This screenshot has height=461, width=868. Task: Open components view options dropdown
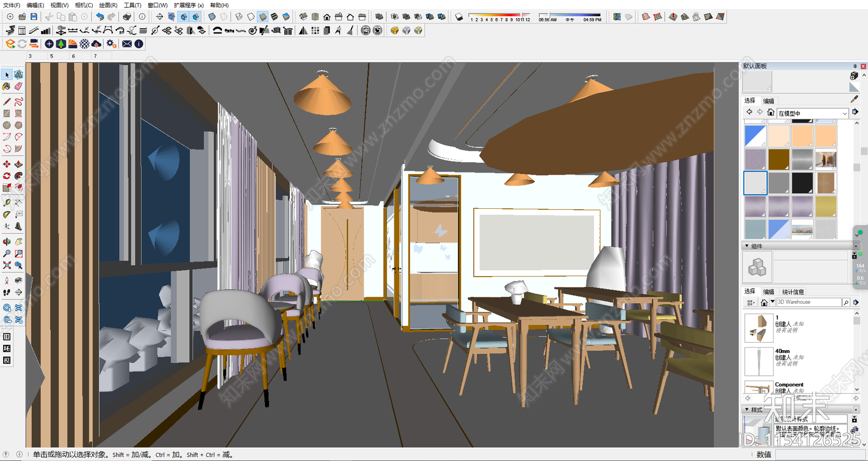(x=751, y=302)
